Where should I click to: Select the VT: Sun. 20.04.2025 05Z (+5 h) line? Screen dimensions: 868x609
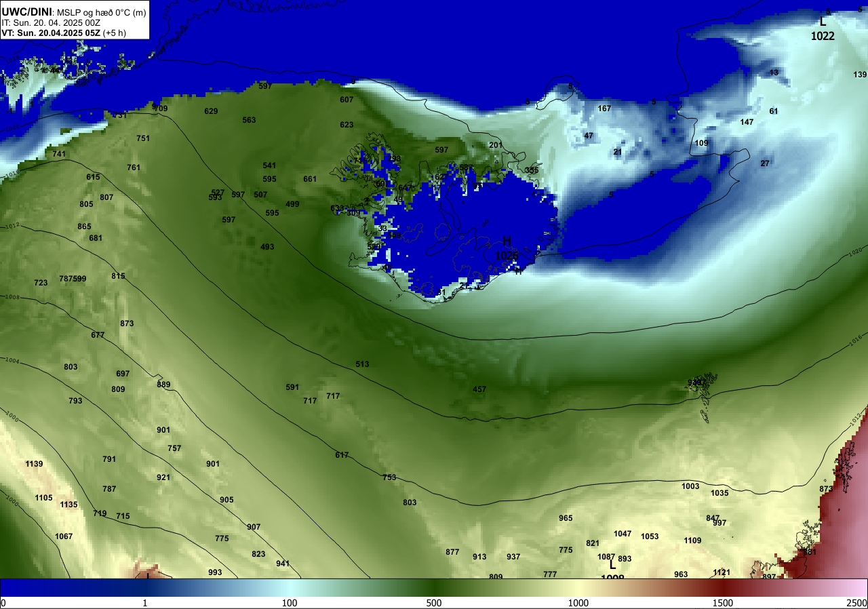click(64, 33)
